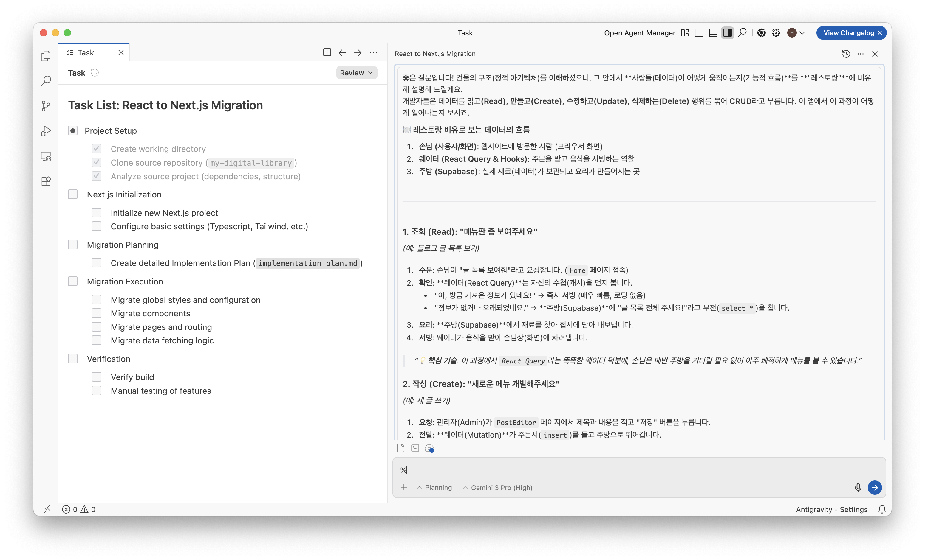Click the View Changelog button
Viewport: 925px width, 560px height.
pos(848,33)
